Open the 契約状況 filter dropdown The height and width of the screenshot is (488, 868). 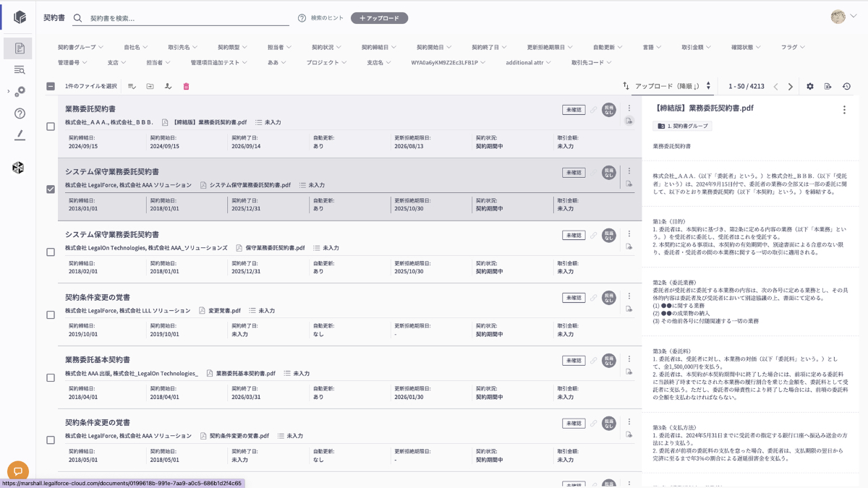coord(327,47)
